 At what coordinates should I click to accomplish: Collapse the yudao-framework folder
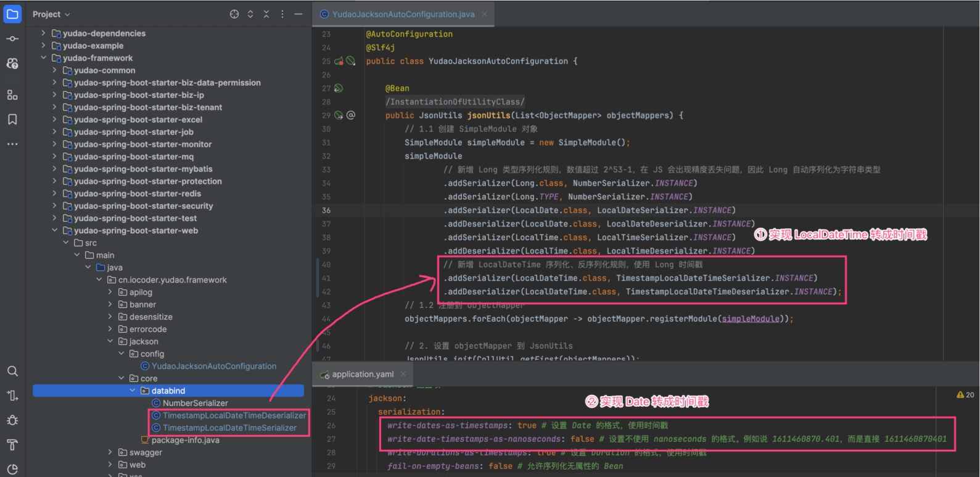tap(43, 58)
